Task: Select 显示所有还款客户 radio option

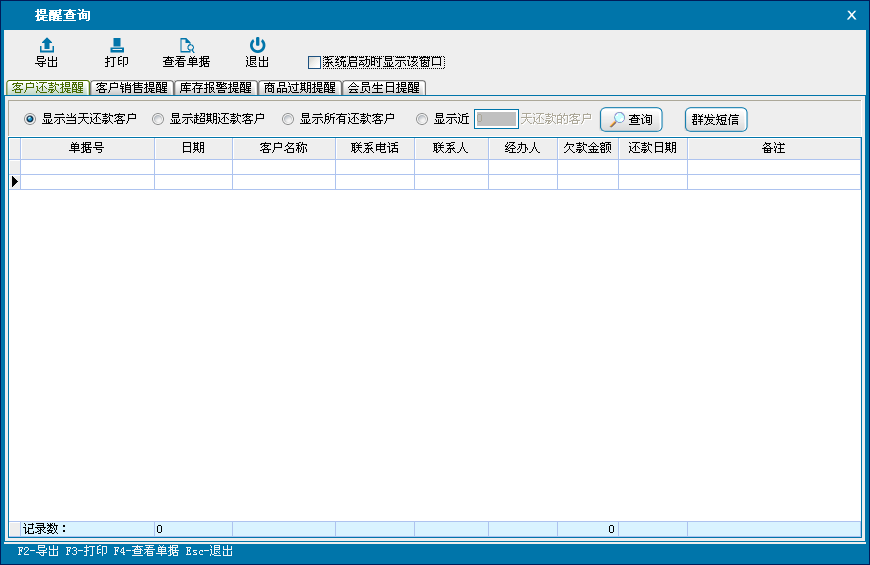Action: 288,119
